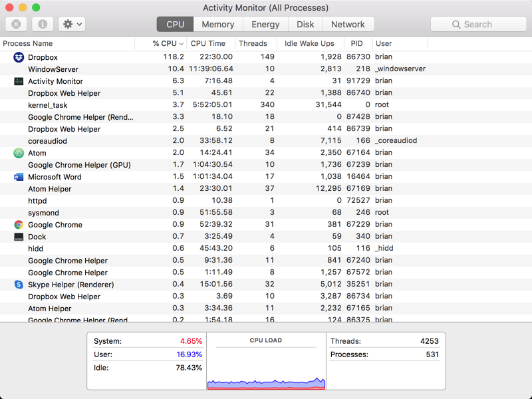This screenshot has width=532, height=399.
Task: Select the sysmond process row
Action: [x=266, y=213]
